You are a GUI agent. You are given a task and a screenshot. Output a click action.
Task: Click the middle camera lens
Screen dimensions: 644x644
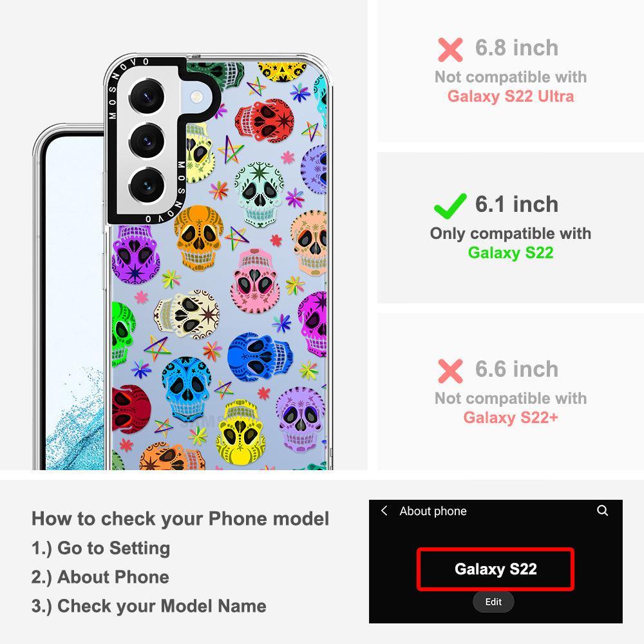click(x=147, y=141)
